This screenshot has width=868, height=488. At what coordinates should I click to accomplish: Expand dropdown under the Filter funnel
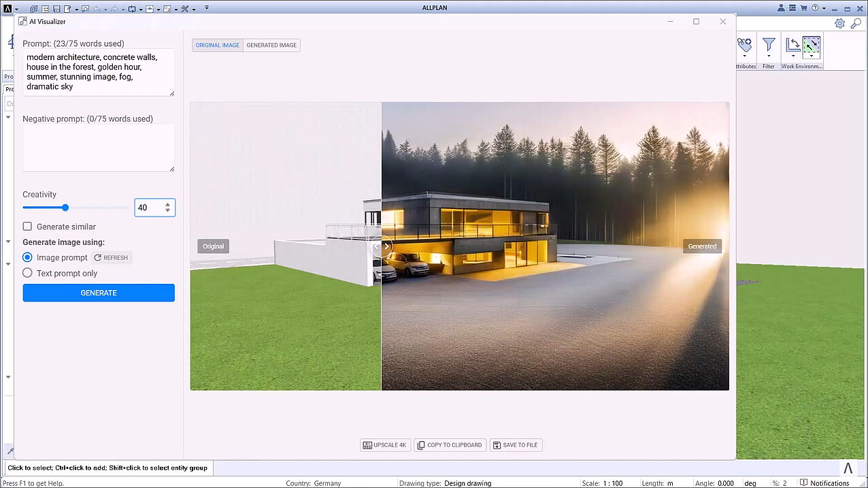click(x=769, y=56)
